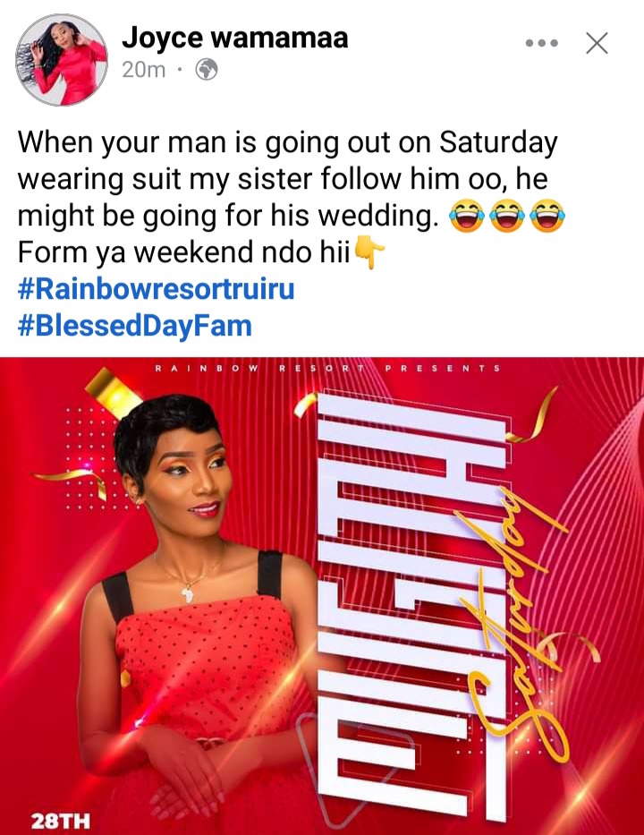This screenshot has width=644, height=835.
Task: Open the #BlessedDayFam hashtag
Action: click(x=135, y=326)
